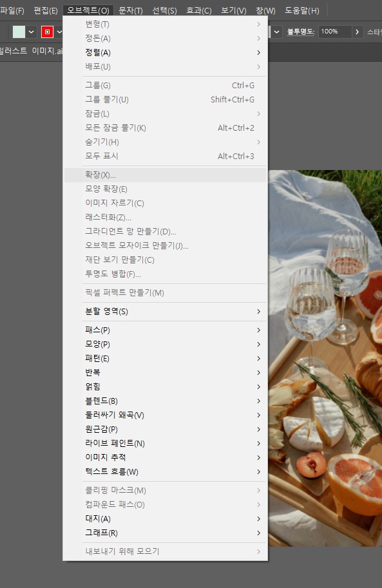Open the 숨기기(H) submenu
The height and width of the screenshot is (588, 382).
tap(165, 142)
